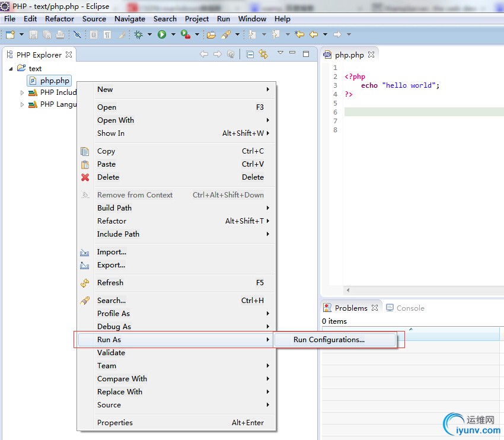Select Run Configurations... from submenu
This screenshot has width=504, height=440.
[328, 340]
